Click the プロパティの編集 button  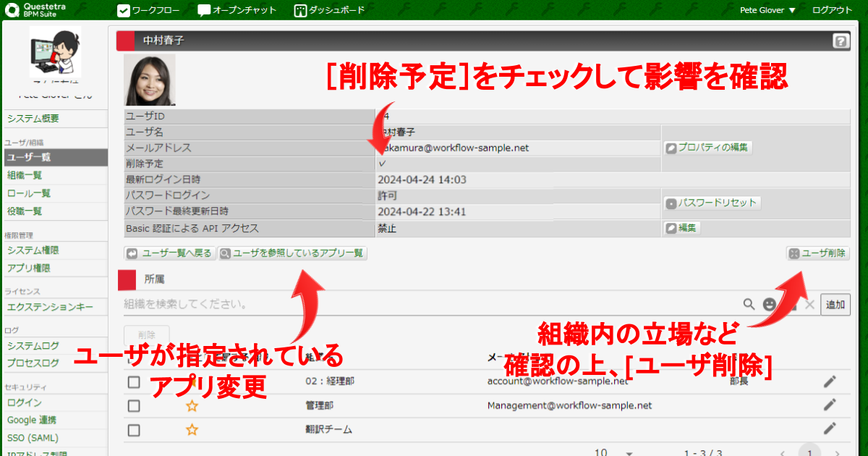708,148
